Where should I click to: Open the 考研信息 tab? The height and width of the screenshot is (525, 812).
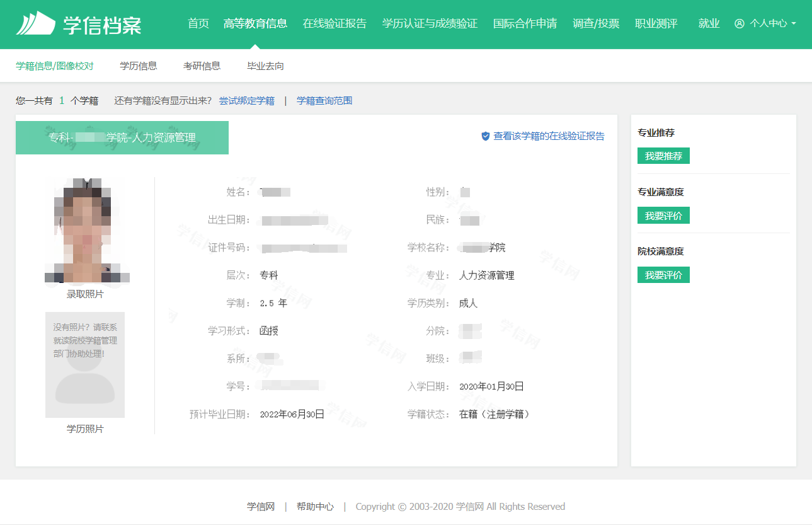click(x=202, y=65)
